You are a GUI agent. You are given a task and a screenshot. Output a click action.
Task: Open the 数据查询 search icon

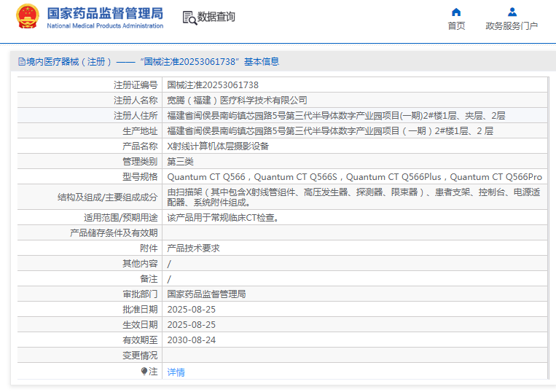tap(189, 17)
